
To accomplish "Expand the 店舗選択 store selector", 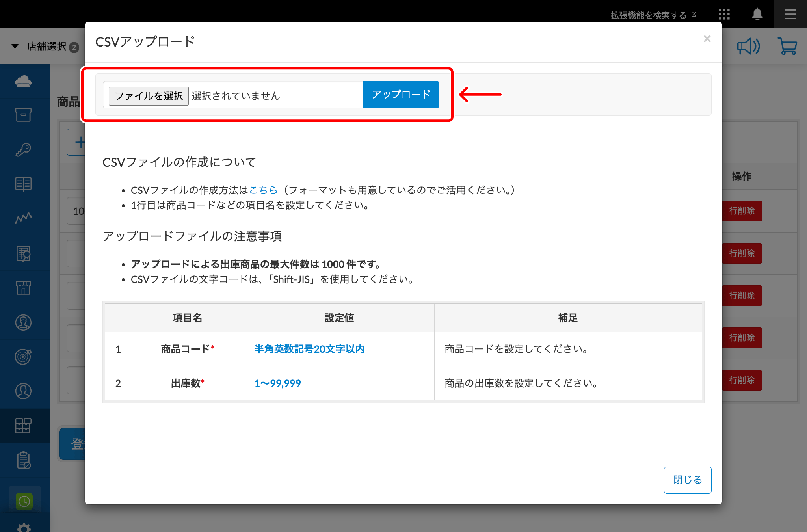I will coord(45,47).
